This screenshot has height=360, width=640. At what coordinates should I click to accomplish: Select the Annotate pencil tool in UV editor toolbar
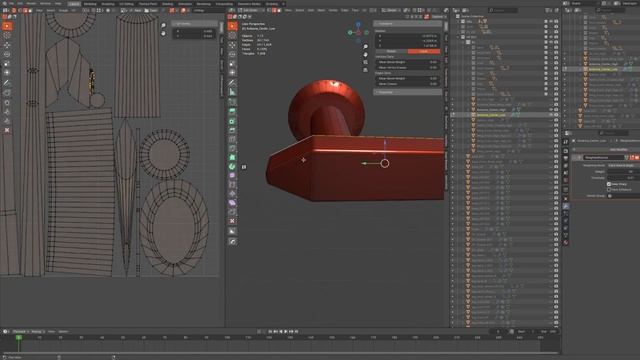7,83
